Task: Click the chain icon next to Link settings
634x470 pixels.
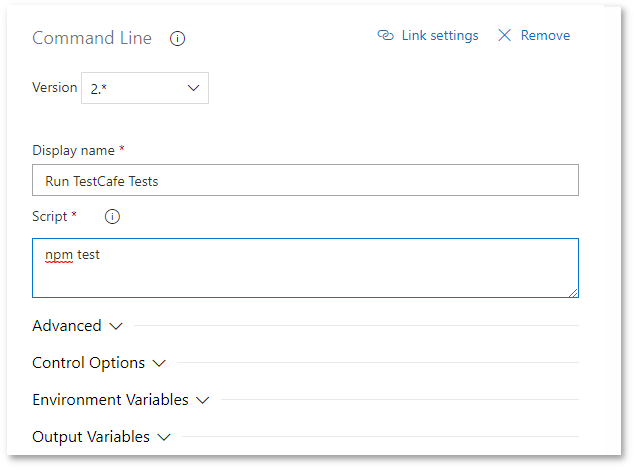Action: pyautogui.click(x=385, y=36)
